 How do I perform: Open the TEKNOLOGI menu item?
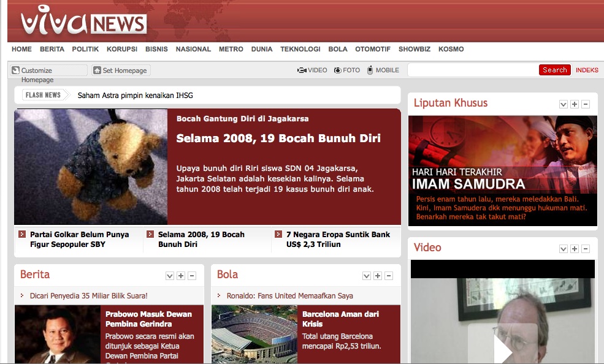(300, 49)
